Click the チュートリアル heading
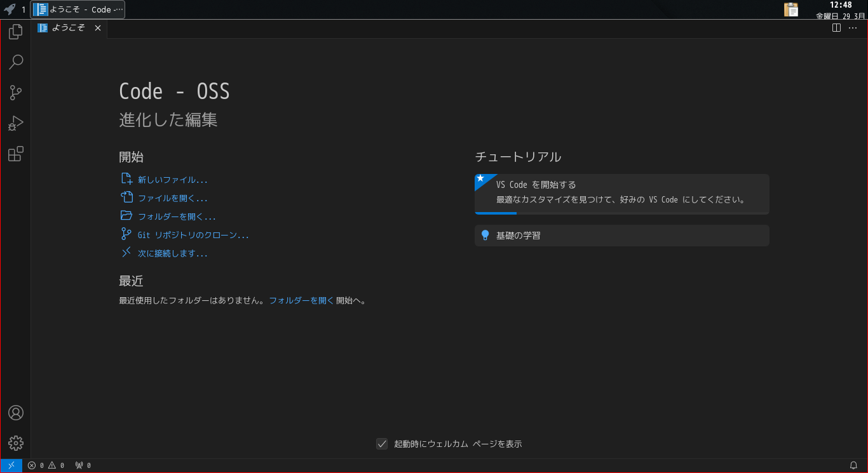868x473 pixels. click(x=518, y=157)
